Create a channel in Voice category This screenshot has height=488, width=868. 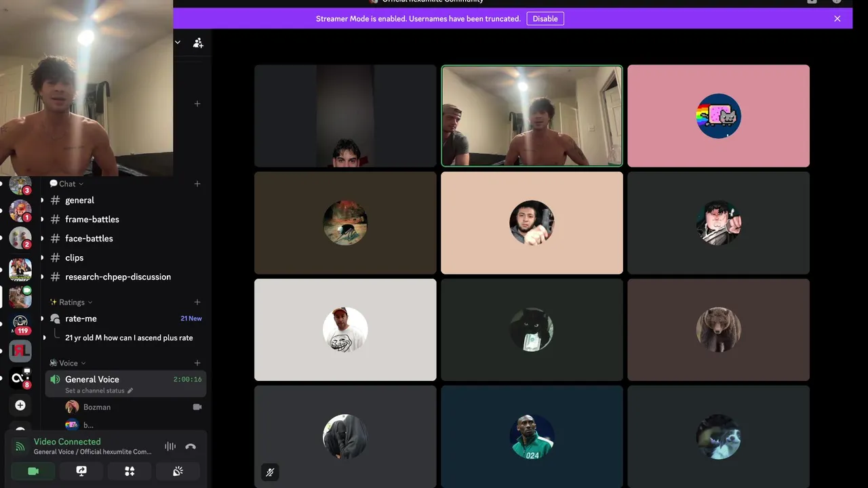pyautogui.click(x=197, y=363)
